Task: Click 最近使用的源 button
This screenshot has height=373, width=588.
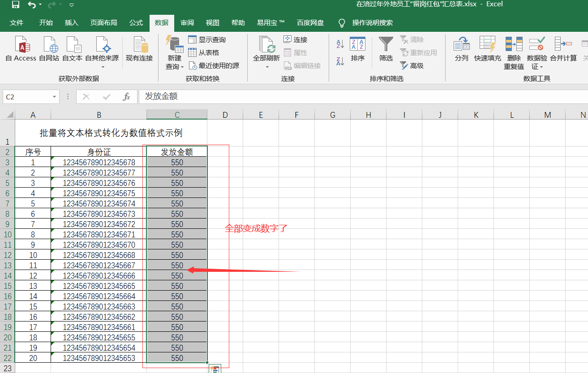Action: [214, 66]
